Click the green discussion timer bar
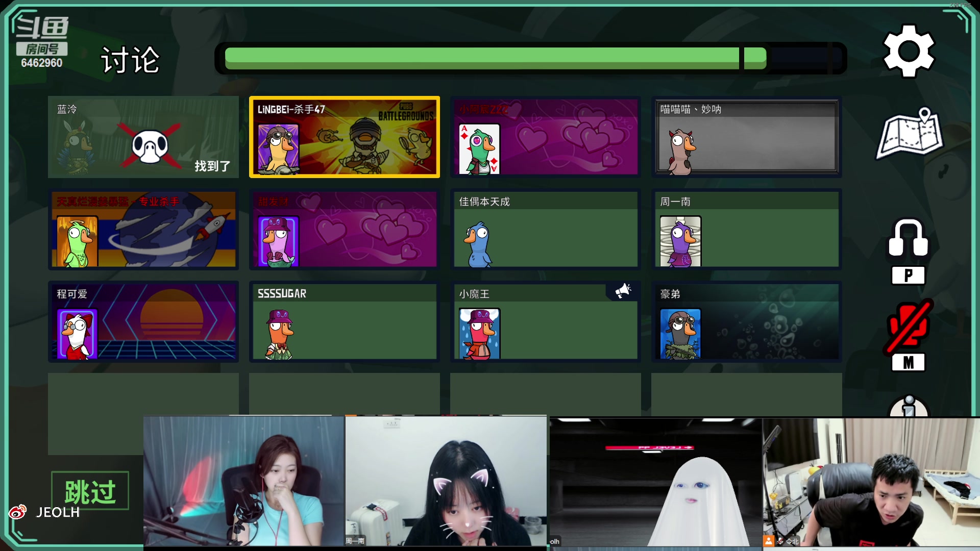The image size is (980, 551). (495, 58)
